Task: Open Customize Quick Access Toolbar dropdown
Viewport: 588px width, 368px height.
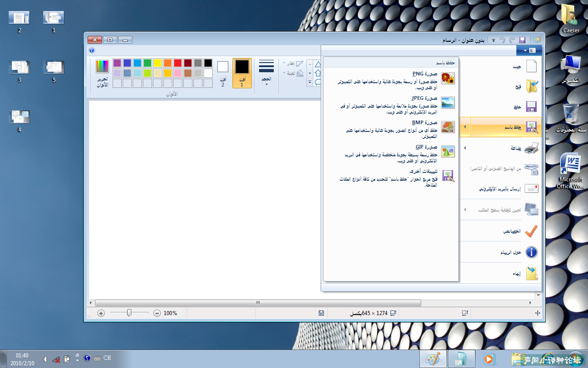Action: point(493,40)
